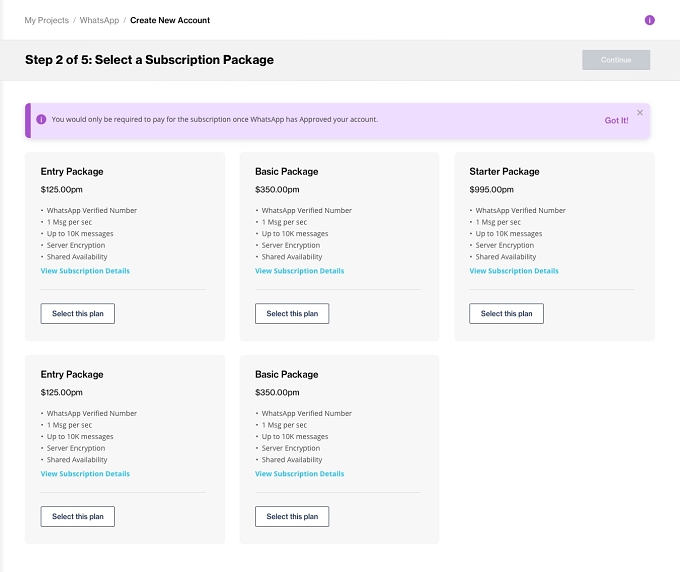Click Create New Account breadcrumb text

(x=170, y=20)
